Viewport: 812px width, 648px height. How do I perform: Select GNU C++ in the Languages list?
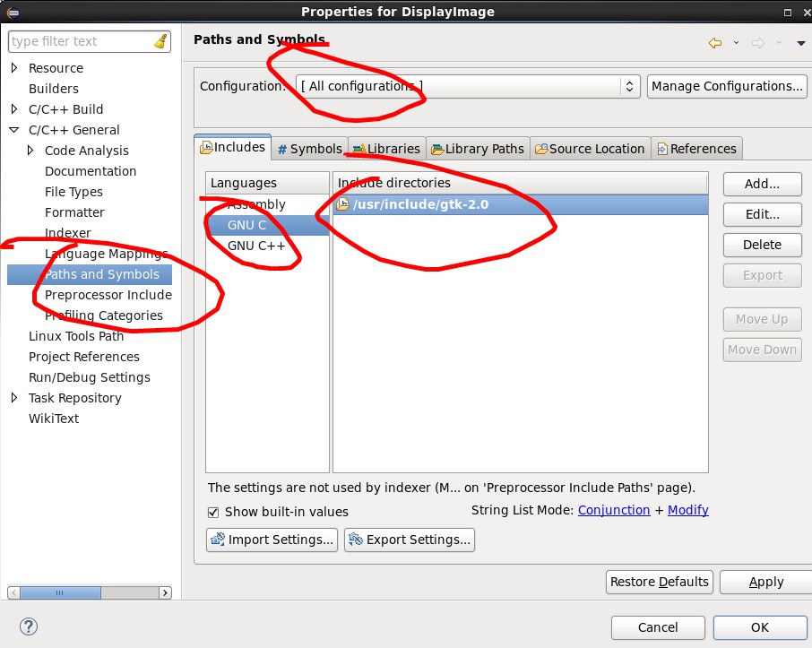256,246
